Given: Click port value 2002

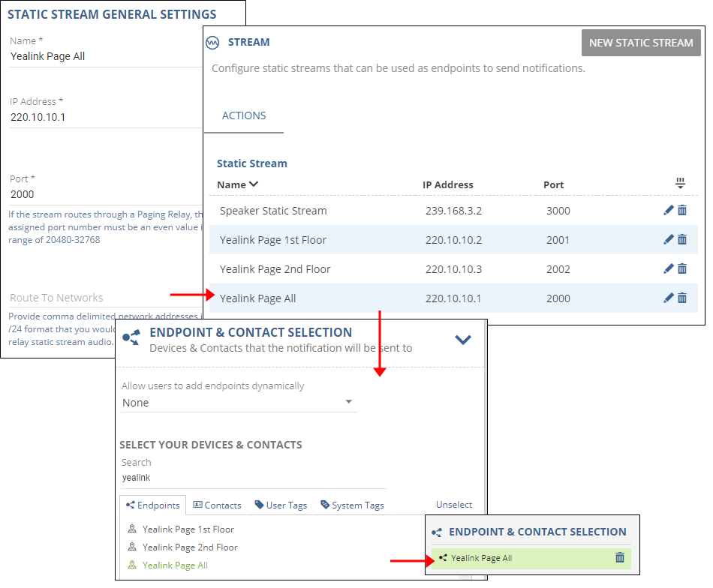Looking at the screenshot, I should 558,269.
